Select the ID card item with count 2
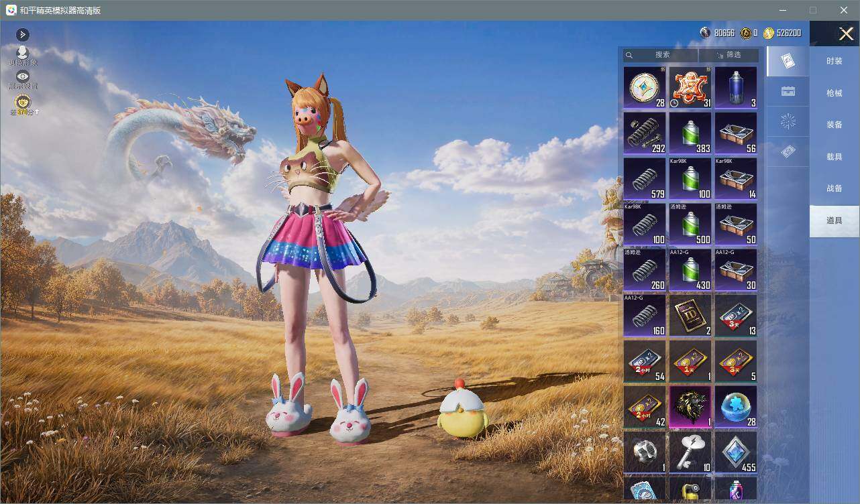 (x=690, y=315)
